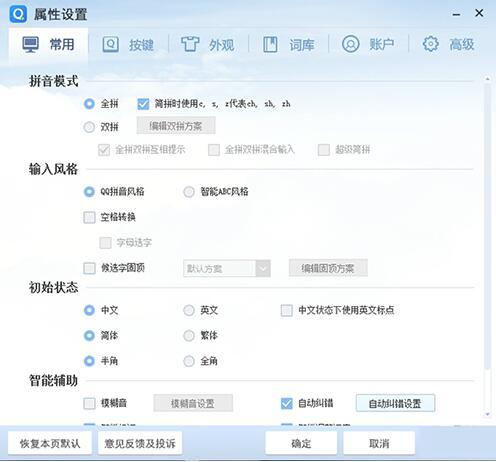Switch to the 外观 tab
Screen dimensions: 496x462
point(208,44)
